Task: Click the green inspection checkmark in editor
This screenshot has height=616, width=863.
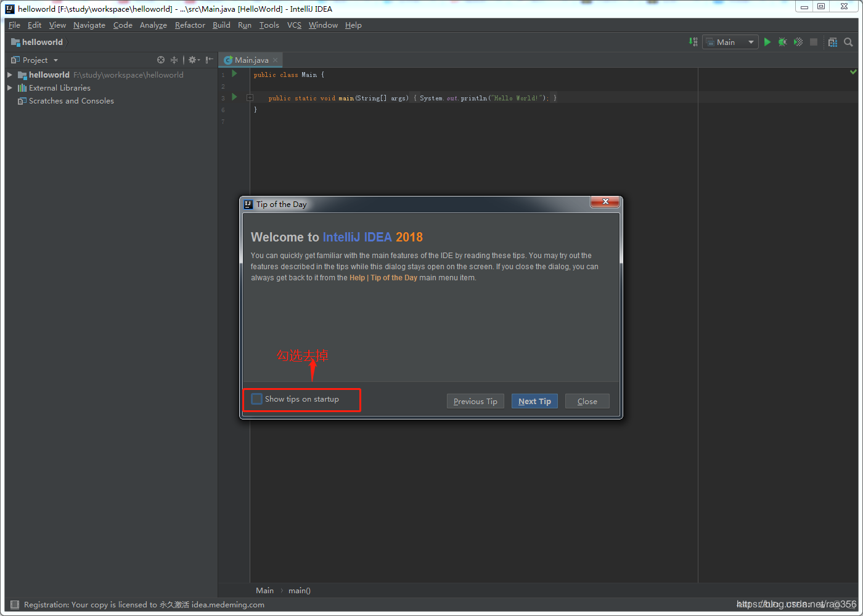Action: pyautogui.click(x=853, y=72)
